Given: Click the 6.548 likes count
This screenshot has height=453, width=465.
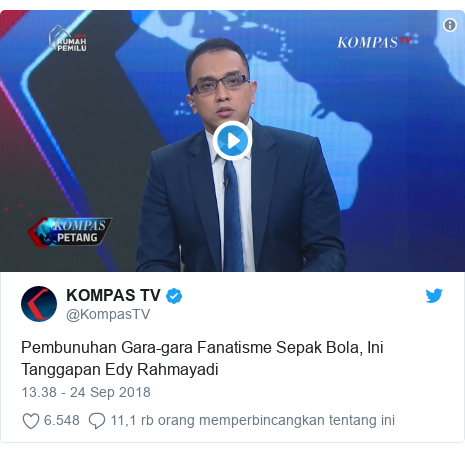Looking at the screenshot, I should point(62,420).
